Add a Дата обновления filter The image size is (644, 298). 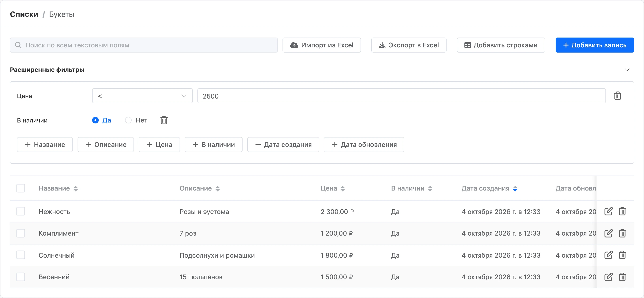click(x=364, y=145)
